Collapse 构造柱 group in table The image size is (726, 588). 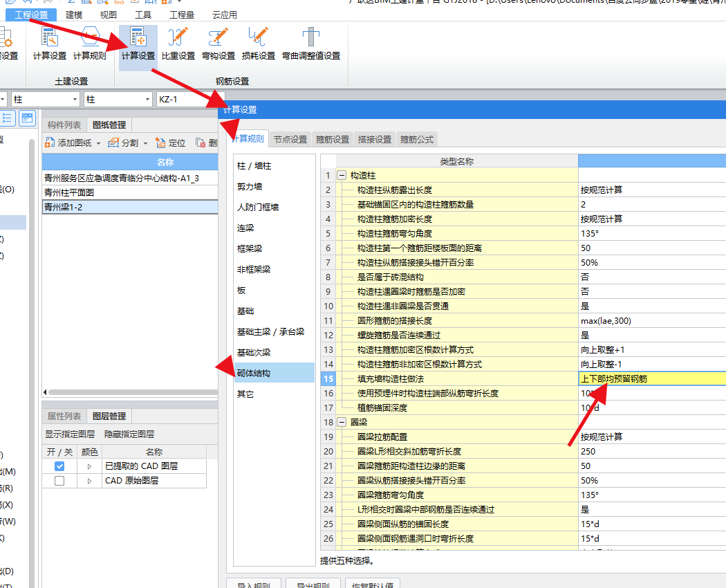(342, 176)
